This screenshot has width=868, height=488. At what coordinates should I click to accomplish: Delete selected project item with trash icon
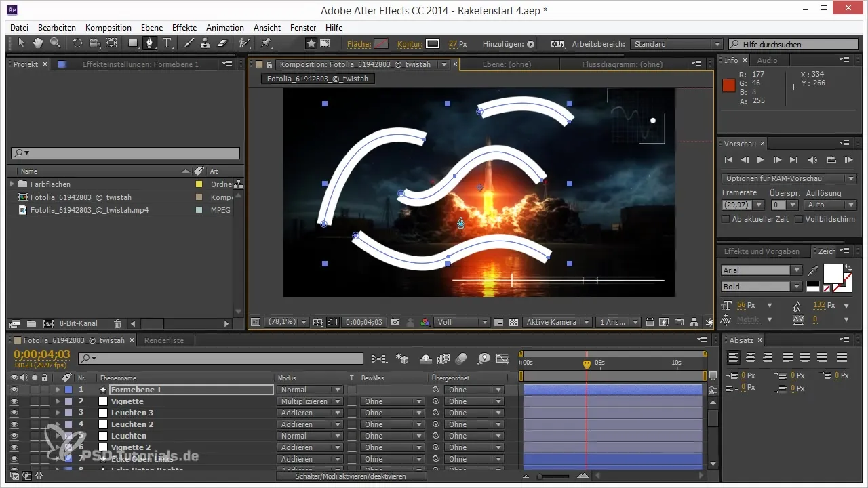coord(117,324)
